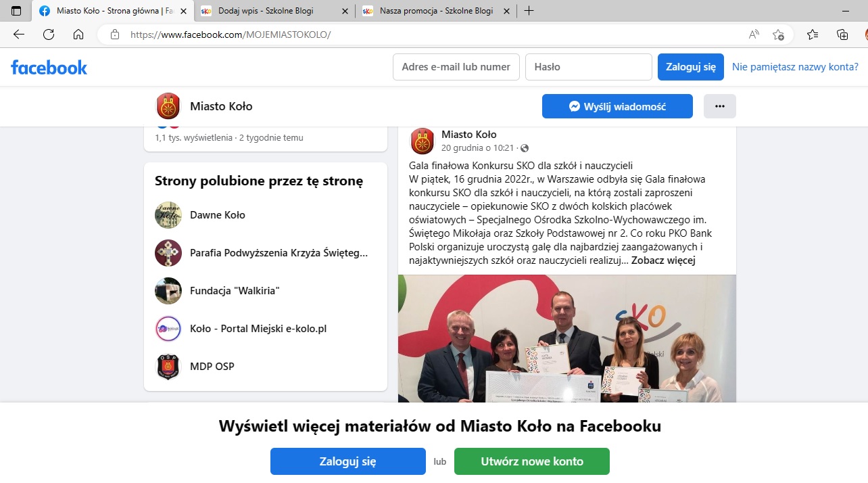Close the Nasza promocja tab

(507, 11)
